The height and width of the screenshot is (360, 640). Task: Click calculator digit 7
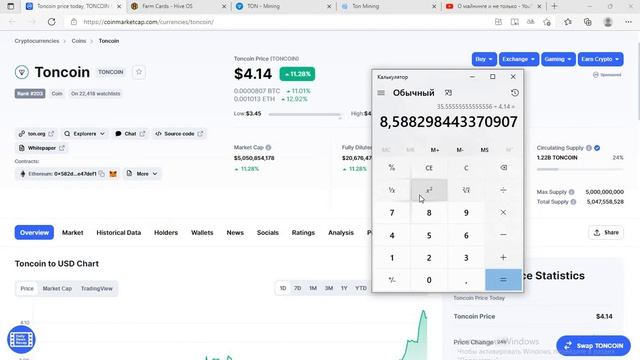[x=392, y=213]
